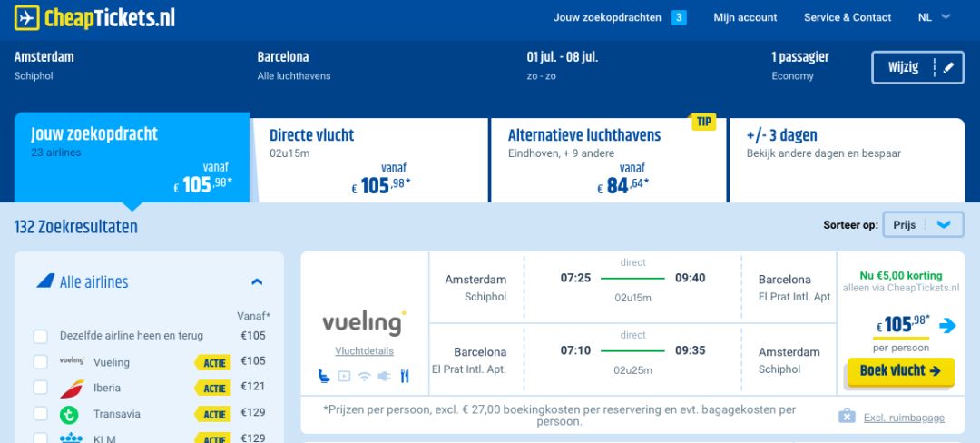
Task: Click the CheapTickets.nl airplane logo
Action: click(x=27, y=17)
